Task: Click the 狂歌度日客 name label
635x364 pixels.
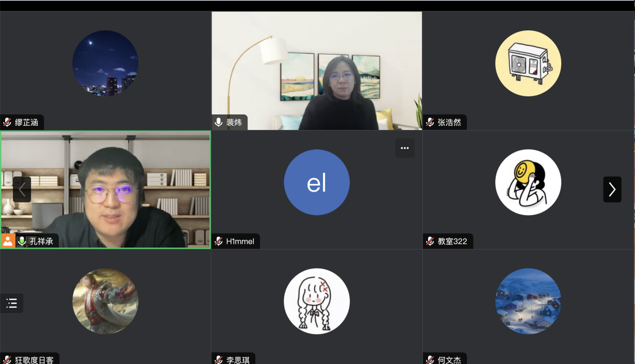Action: 34,360
